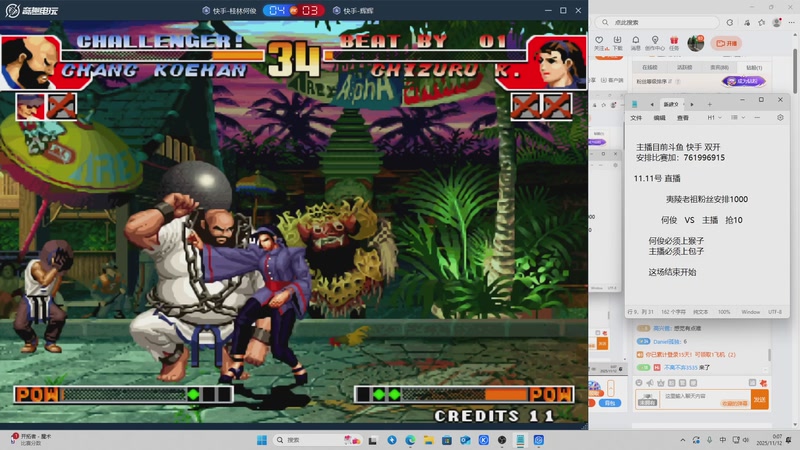
Task: Click the 快手-桂林何俊 player label in game title bar
Action: [x=231, y=10]
